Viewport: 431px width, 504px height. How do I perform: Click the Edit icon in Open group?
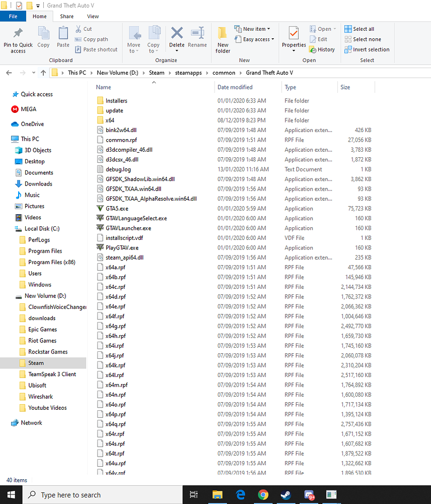click(x=313, y=39)
